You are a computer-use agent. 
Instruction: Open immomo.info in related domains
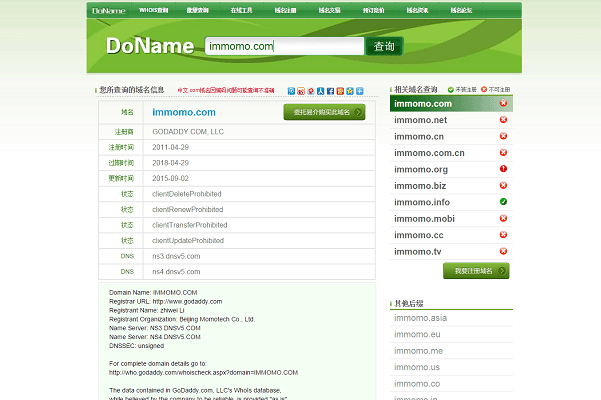pyautogui.click(x=422, y=202)
